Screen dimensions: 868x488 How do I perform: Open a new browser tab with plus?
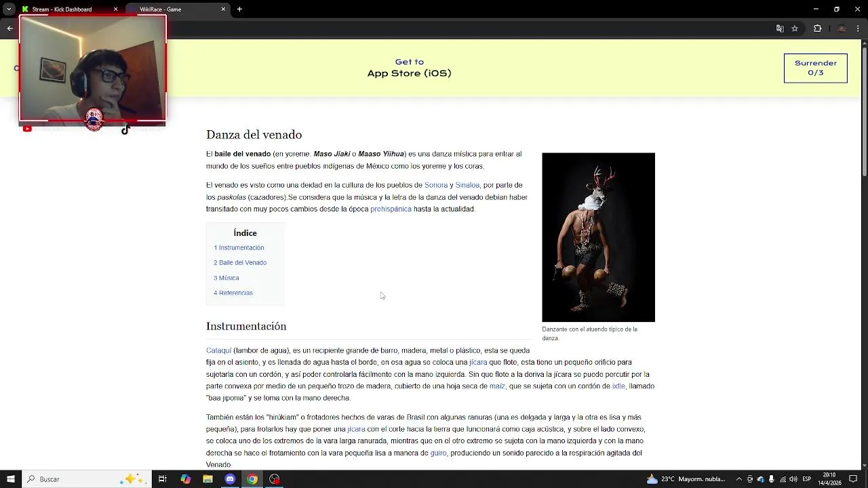click(x=239, y=9)
